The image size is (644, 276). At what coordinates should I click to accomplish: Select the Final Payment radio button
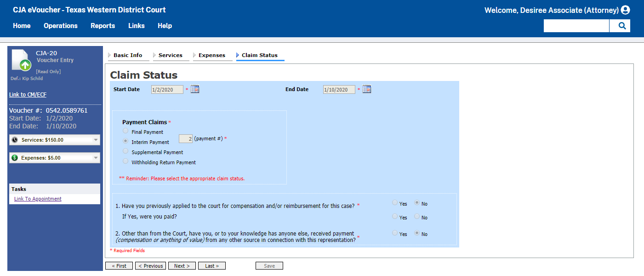coord(125,131)
